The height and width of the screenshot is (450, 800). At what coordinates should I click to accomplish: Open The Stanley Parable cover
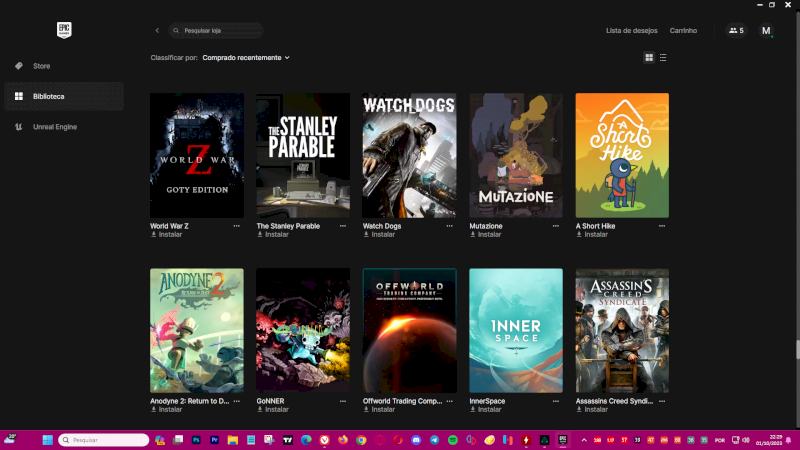[303, 155]
